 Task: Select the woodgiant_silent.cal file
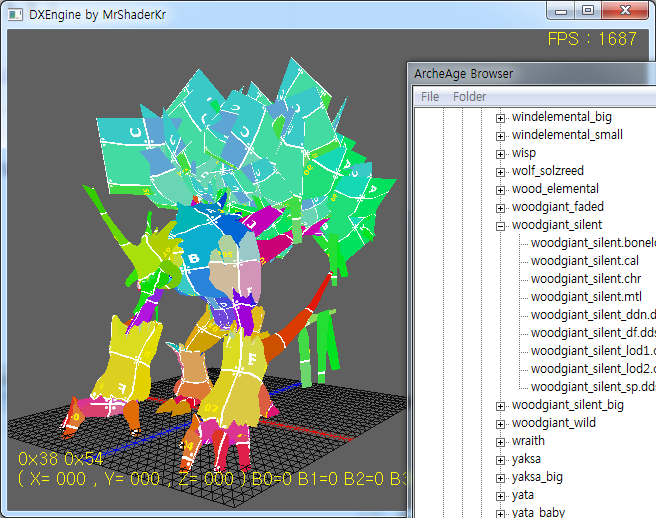(584, 261)
